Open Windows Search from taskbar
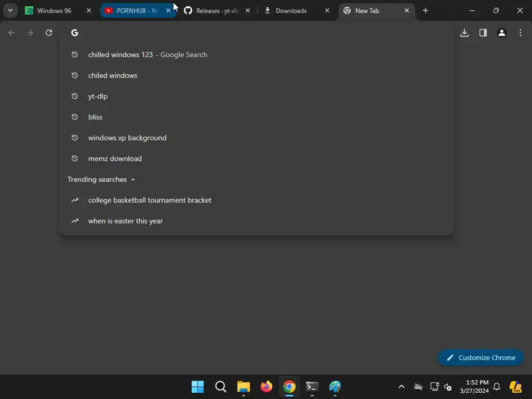The image size is (532, 399). click(220, 387)
